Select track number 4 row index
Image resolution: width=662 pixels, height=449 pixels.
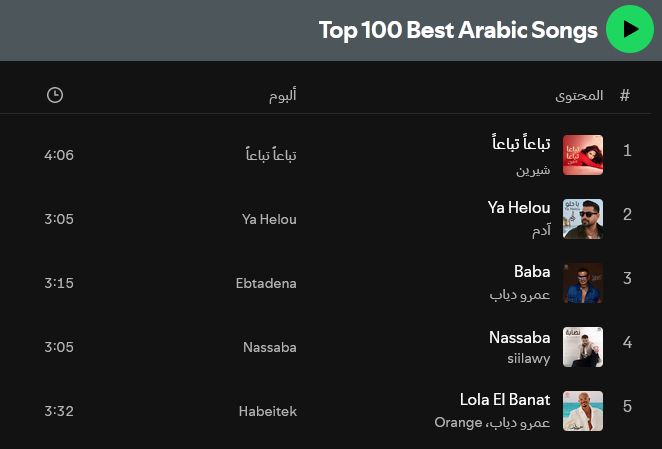[627, 342]
